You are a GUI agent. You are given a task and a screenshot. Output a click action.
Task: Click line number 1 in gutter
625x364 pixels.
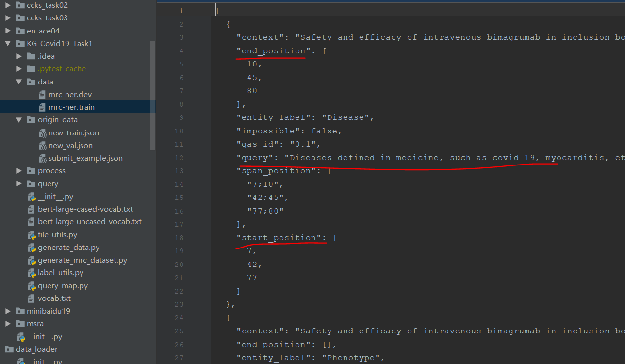(x=181, y=11)
